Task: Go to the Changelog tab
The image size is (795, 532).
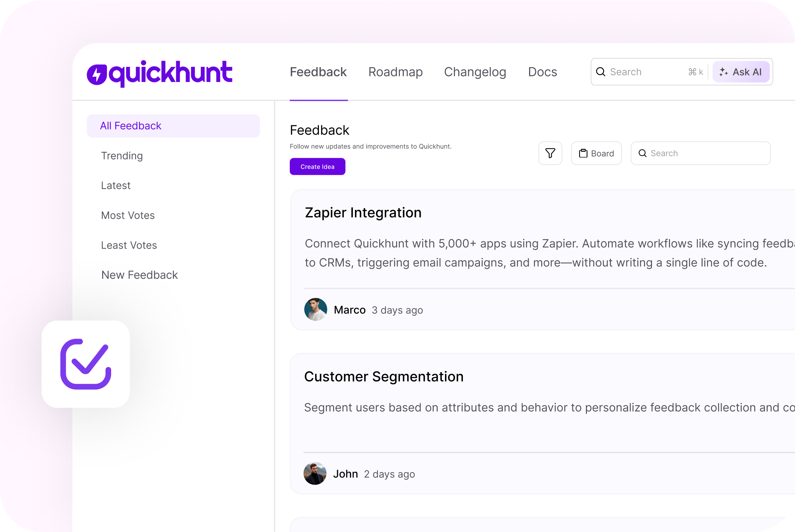Action: (x=475, y=72)
